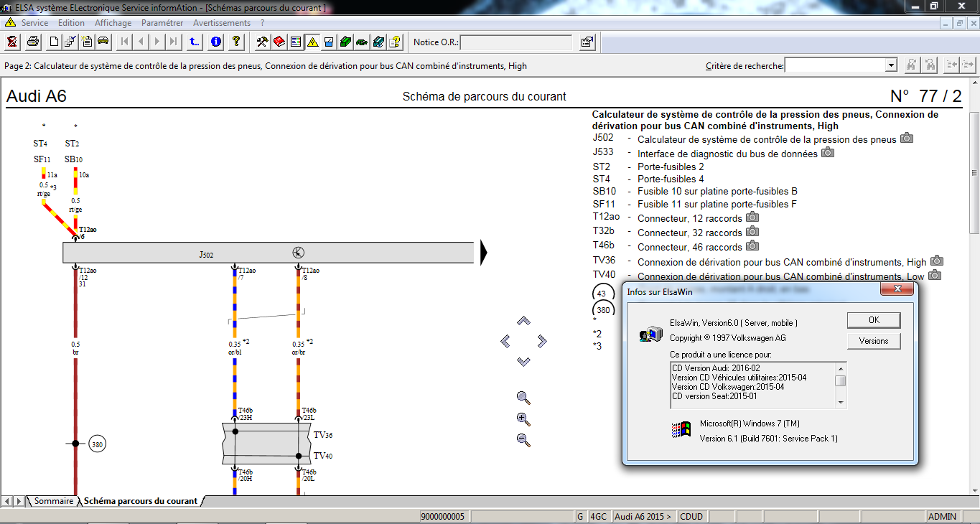Open camera image for J502 component
The image size is (980, 524).
tap(907, 138)
